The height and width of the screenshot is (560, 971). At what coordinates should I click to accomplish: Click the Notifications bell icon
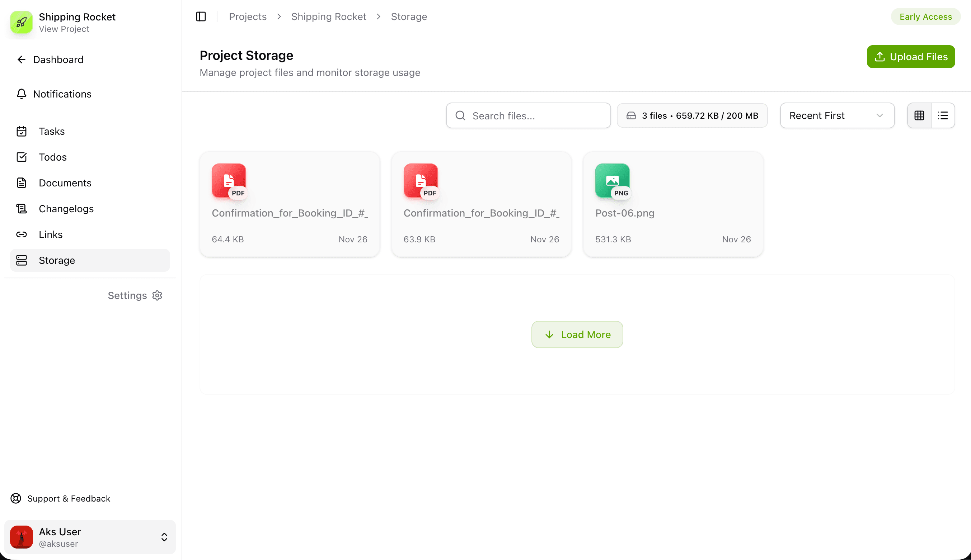pos(22,94)
